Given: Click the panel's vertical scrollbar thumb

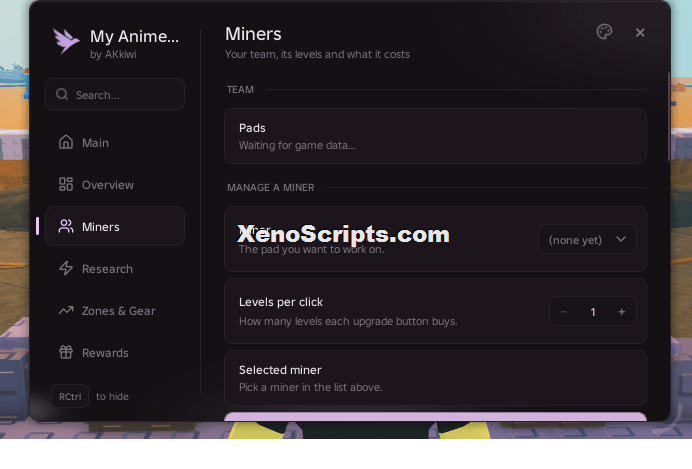Looking at the screenshot, I should coord(669,117).
